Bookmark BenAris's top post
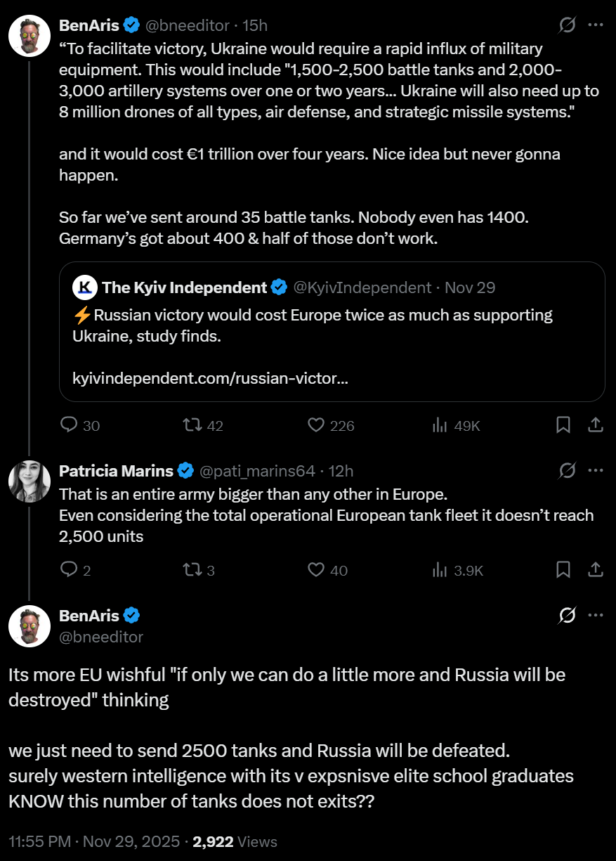Viewport: 616px width, 861px height. [563, 425]
